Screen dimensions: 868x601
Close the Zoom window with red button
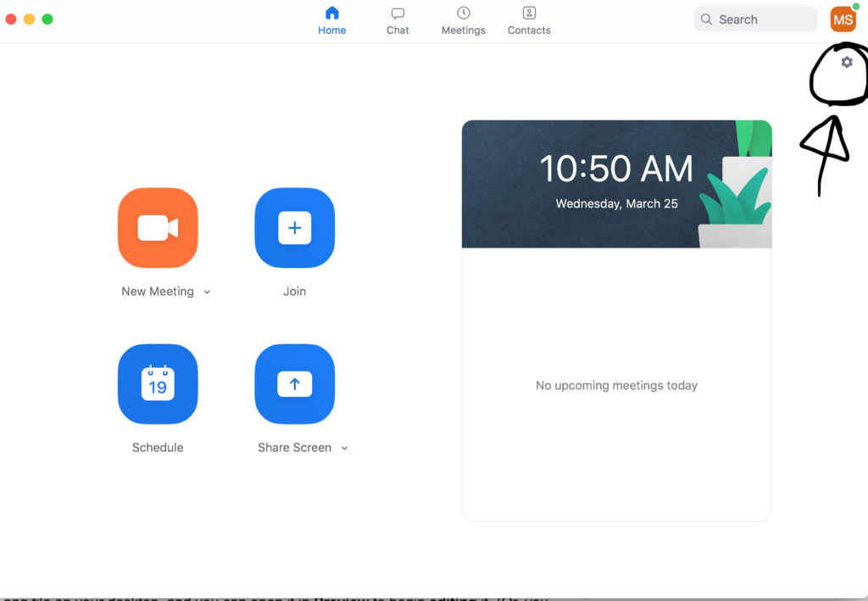tap(11, 19)
